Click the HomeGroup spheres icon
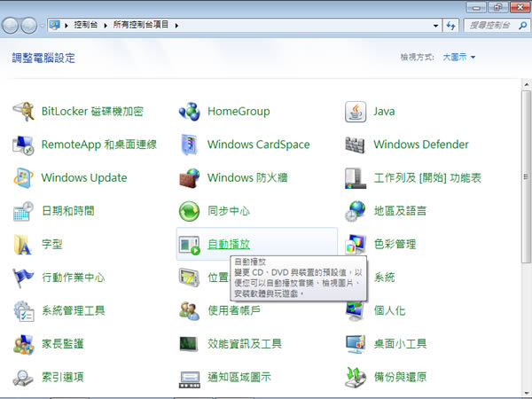 pos(190,112)
